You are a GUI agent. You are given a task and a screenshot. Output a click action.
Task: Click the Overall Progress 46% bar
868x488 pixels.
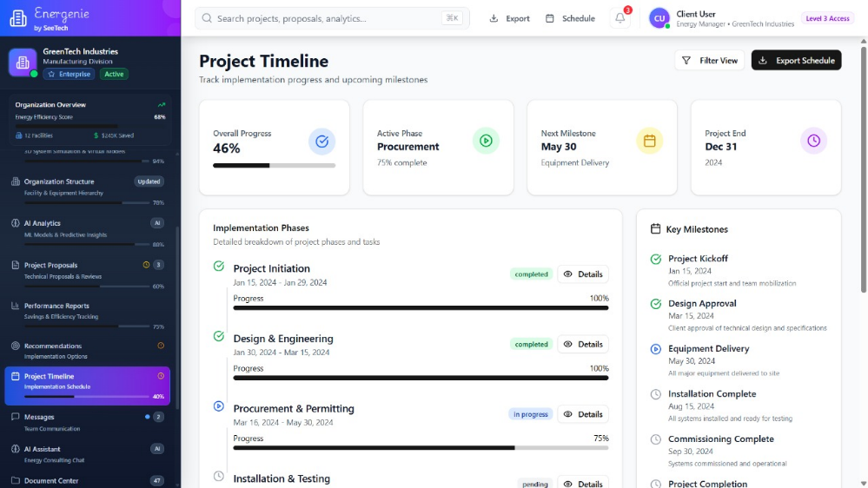274,166
